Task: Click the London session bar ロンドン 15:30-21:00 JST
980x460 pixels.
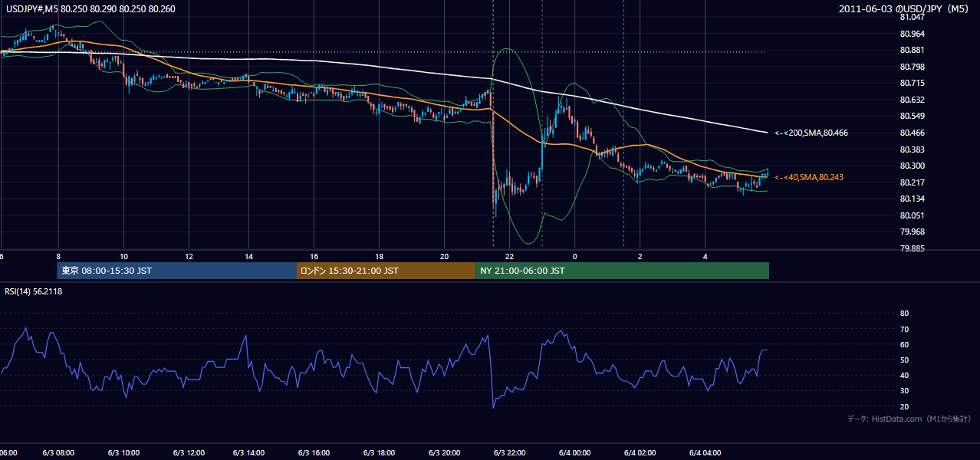Action: [x=386, y=271]
